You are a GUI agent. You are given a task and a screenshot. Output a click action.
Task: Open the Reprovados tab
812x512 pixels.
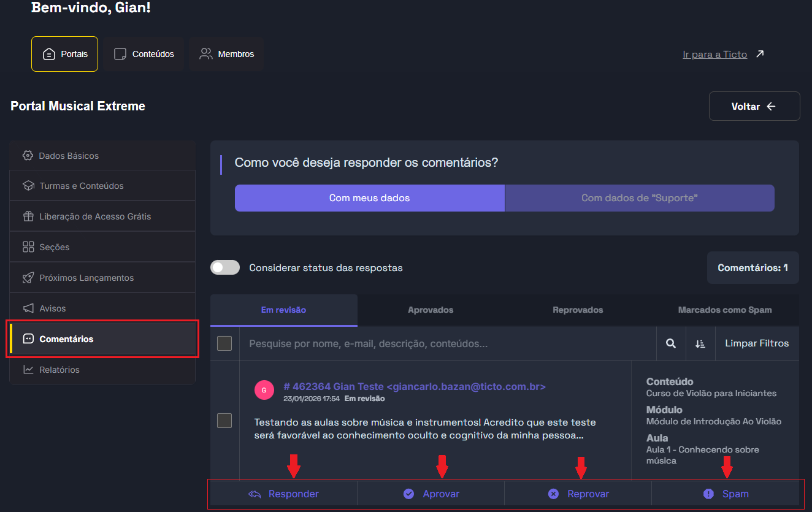578,310
